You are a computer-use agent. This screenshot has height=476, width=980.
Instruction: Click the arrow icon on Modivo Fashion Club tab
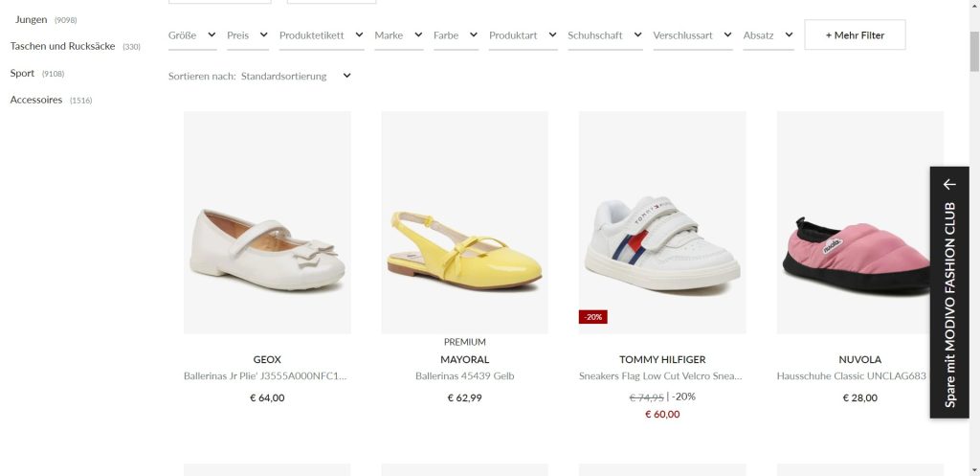coord(949,184)
